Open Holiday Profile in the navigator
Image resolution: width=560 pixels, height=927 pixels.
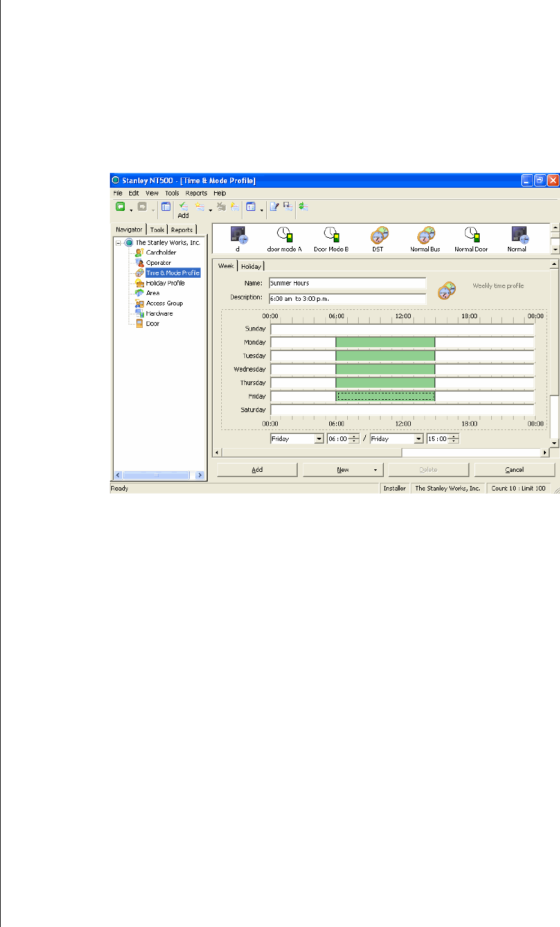165,283
